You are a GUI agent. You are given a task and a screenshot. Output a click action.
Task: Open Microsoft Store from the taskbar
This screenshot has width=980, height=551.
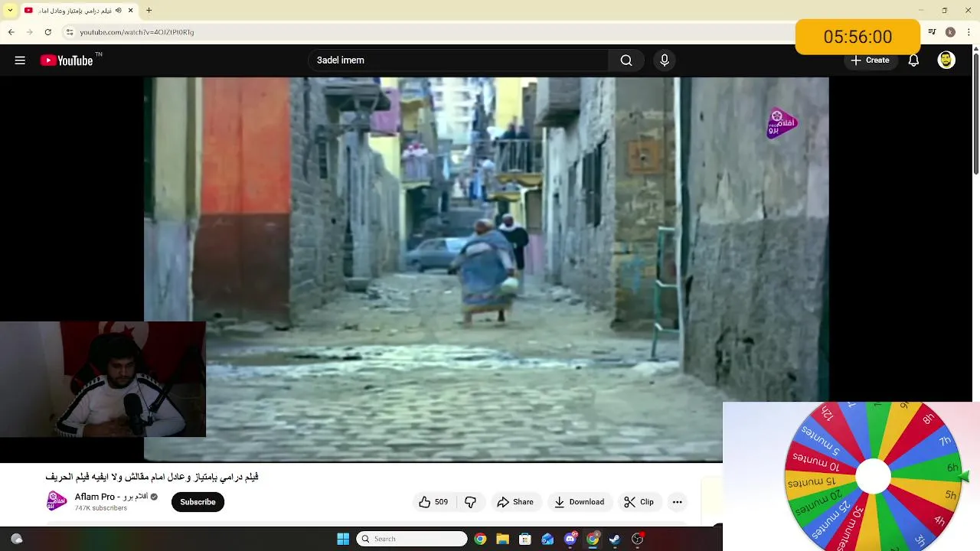[x=525, y=539]
